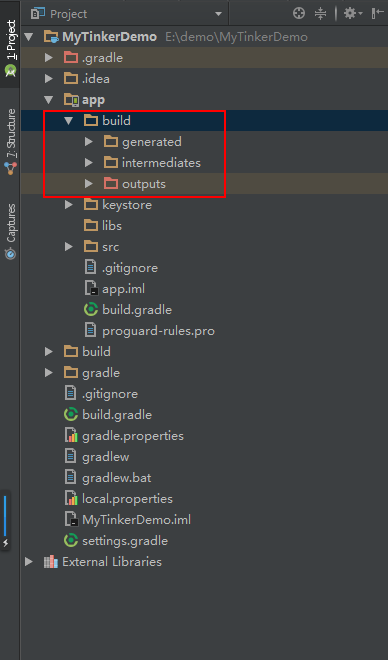Select proguard-rules.pro file
Image resolution: width=388 pixels, height=660 pixels.
coord(158,331)
